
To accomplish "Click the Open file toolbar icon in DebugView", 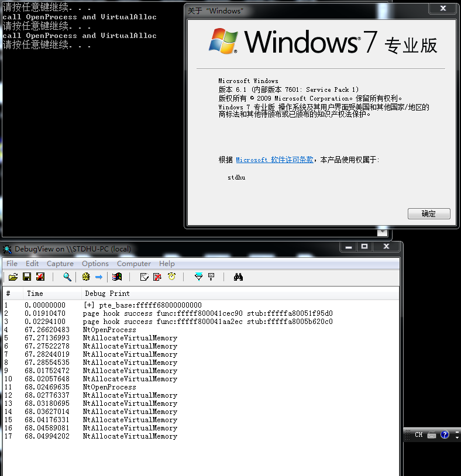I will click(13, 277).
